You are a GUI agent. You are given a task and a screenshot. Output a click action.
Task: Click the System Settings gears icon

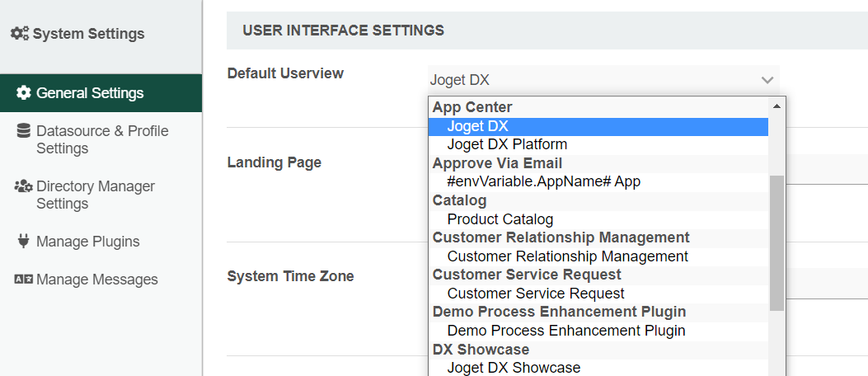pos(20,34)
